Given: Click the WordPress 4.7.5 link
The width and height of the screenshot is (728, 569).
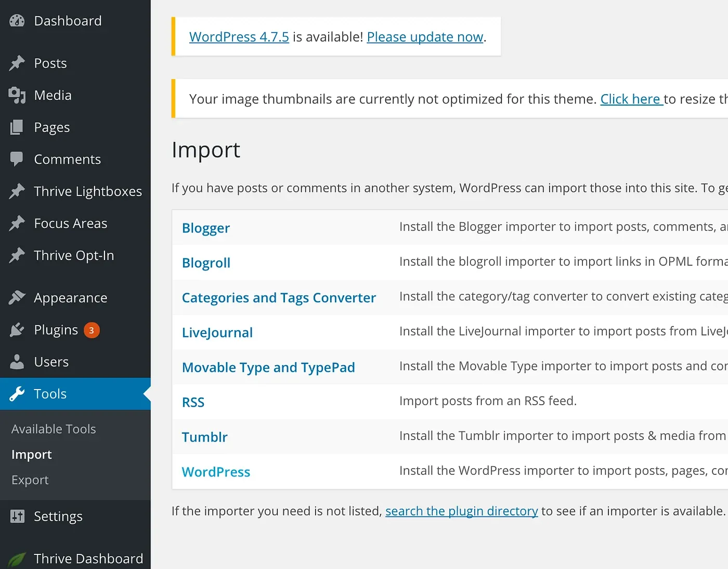Looking at the screenshot, I should click(x=239, y=37).
